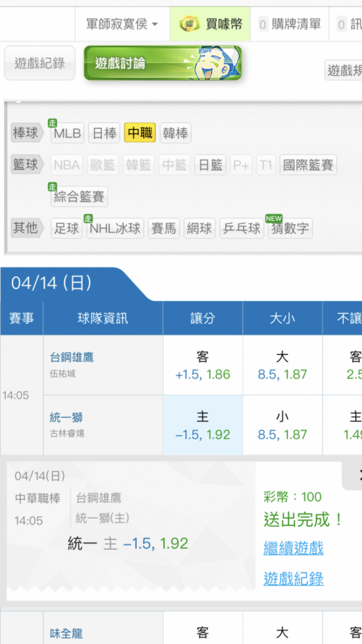The image size is (362, 644).
Task: Click the 籃球 category label
Action: [27, 165]
